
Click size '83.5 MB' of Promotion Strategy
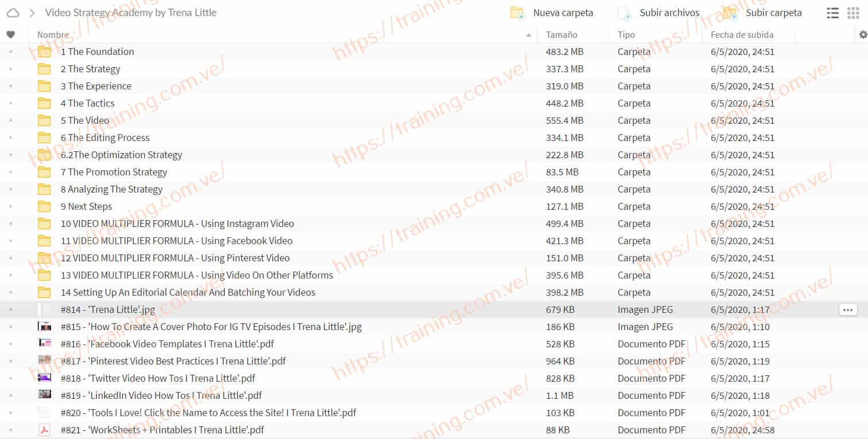(x=562, y=172)
